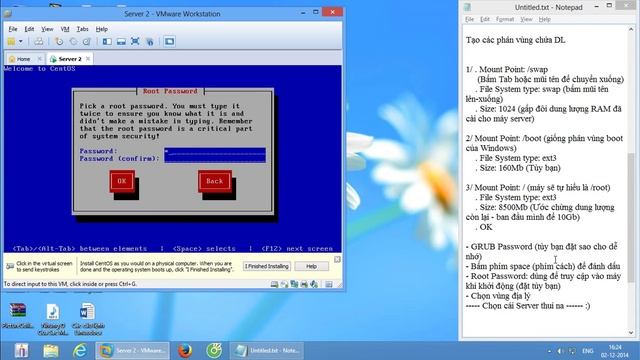Open the VM menu
The image size is (640, 360).
(65, 29)
